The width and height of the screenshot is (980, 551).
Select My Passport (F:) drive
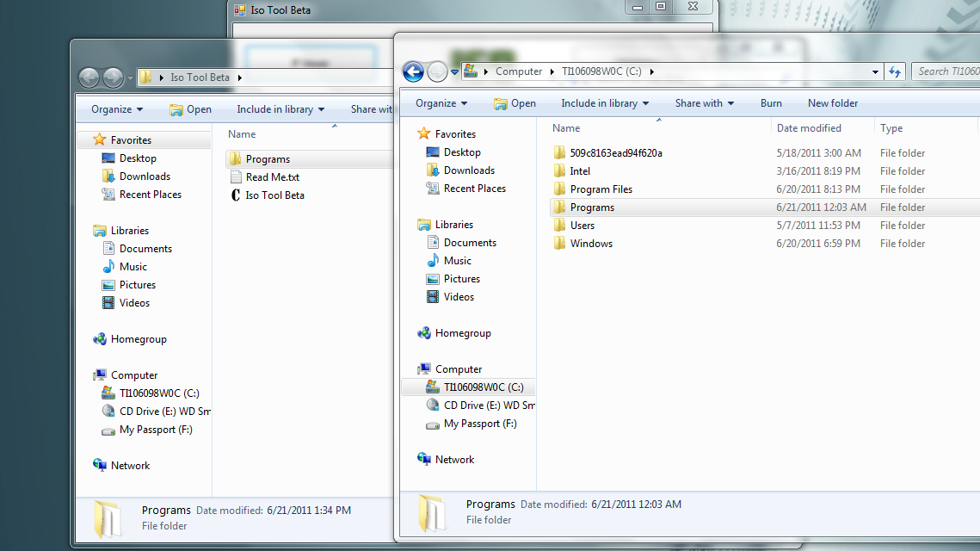click(478, 423)
